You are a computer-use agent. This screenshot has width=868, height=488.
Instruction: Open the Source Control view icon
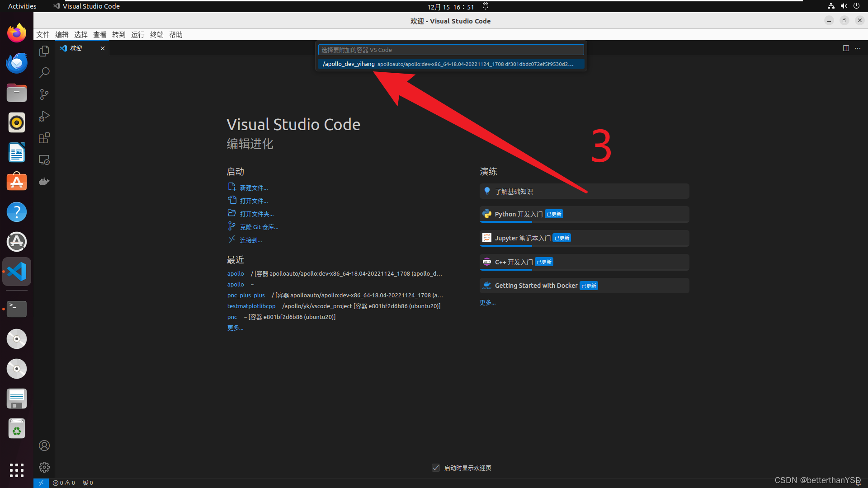44,94
